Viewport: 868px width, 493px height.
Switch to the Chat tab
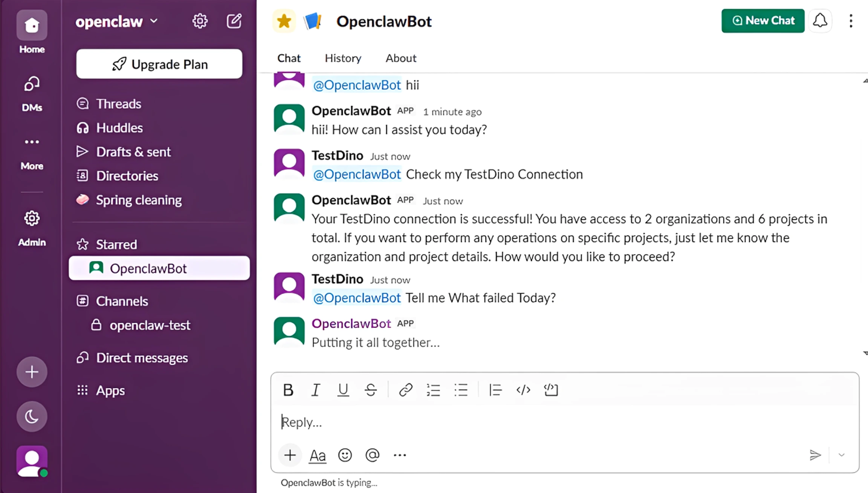click(289, 58)
